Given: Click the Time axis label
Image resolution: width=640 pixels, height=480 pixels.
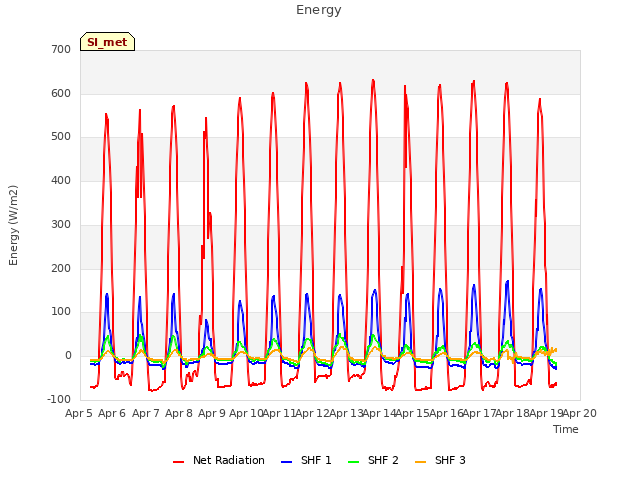Looking at the screenshot, I should (566, 429).
